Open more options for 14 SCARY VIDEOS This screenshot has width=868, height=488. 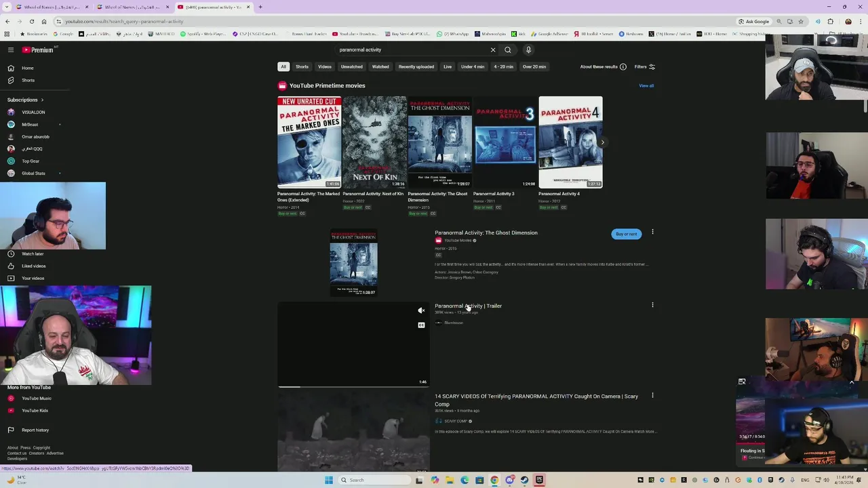(x=652, y=395)
